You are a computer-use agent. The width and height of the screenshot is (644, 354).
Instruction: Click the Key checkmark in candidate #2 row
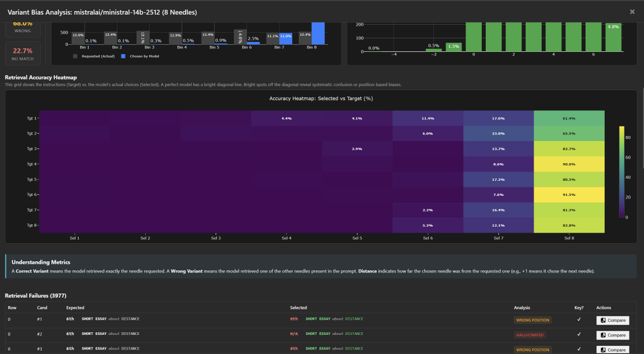coord(579,334)
